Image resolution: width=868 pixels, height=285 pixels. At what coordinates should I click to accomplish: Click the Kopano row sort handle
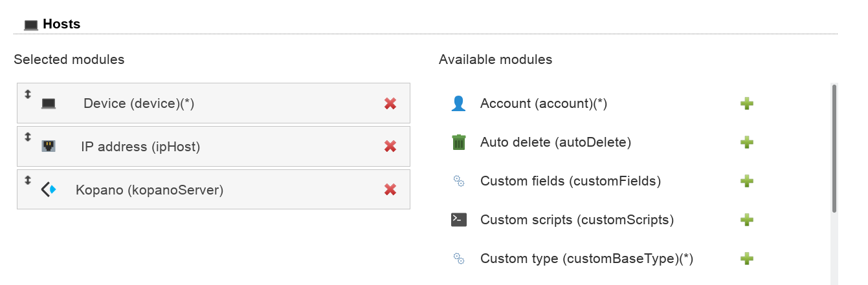[x=27, y=180]
